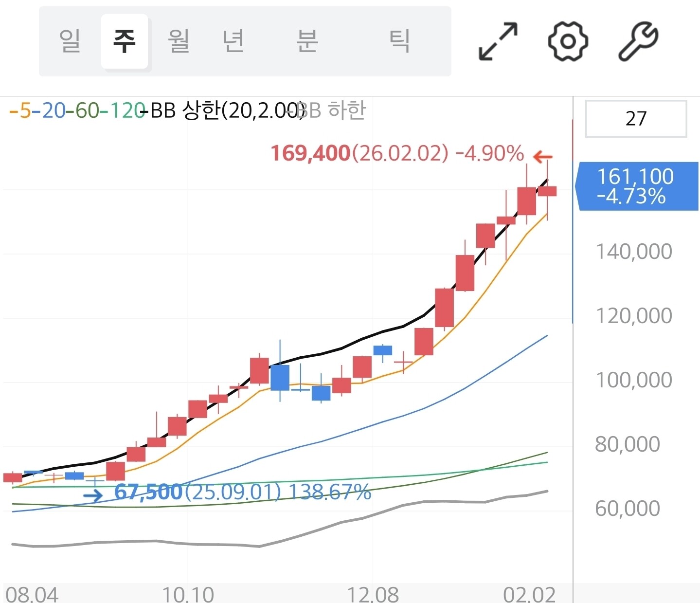Screen dimensions: 700x603
Task: Open chart settings via gear icon
Action: tap(568, 41)
